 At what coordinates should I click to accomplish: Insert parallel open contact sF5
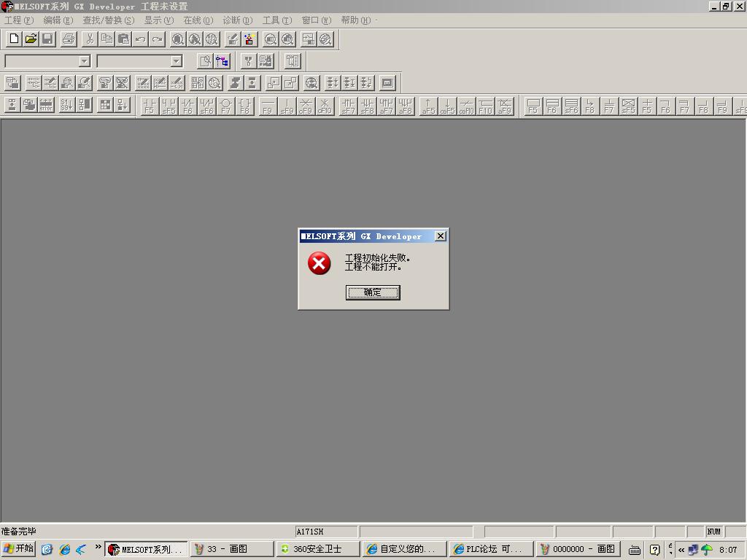tap(169, 106)
